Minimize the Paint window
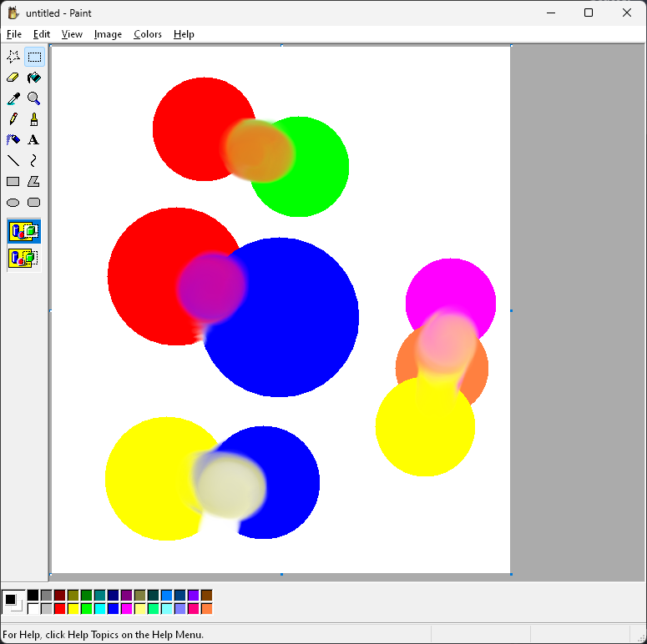Image resolution: width=647 pixels, height=644 pixels. (x=551, y=13)
